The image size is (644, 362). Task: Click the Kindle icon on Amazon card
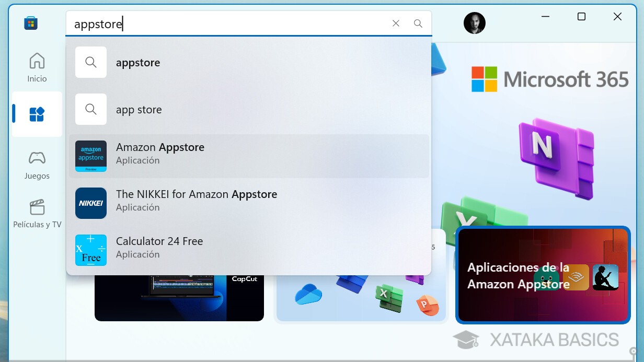tap(605, 277)
